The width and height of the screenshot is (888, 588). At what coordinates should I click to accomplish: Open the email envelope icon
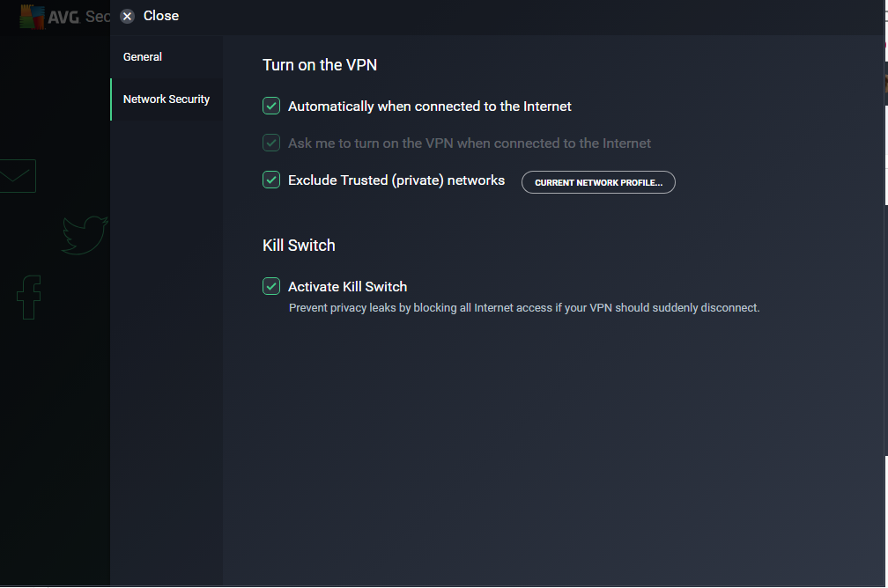pos(17,176)
